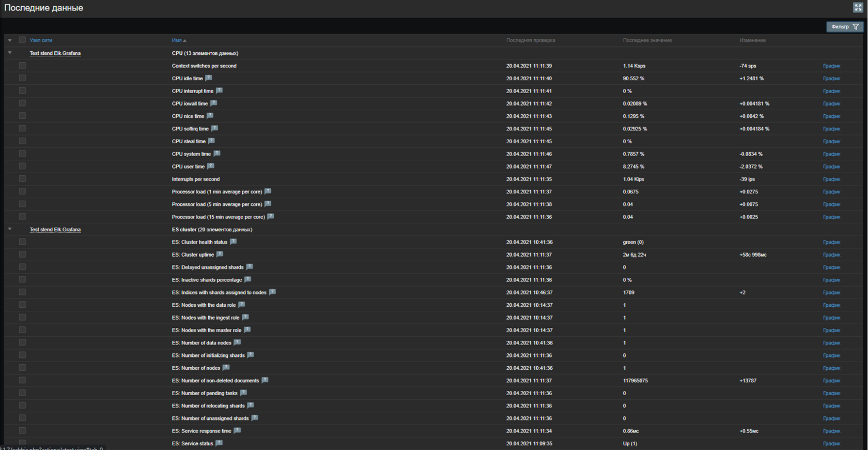Click help icon for ES: Inactive shards percentage

[x=248, y=279]
